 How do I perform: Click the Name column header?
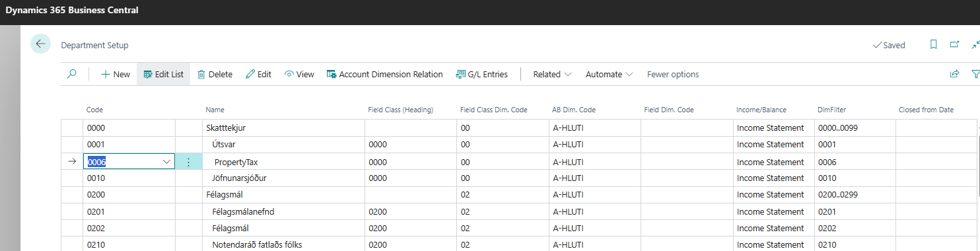[215, 110]
